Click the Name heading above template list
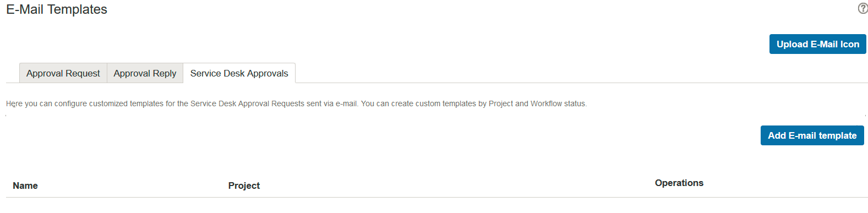 pos(25,185)
